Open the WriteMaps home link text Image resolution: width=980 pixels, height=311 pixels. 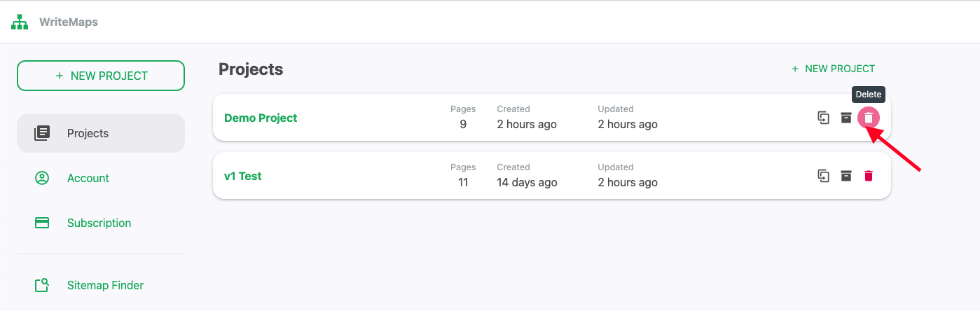[69, 22]
